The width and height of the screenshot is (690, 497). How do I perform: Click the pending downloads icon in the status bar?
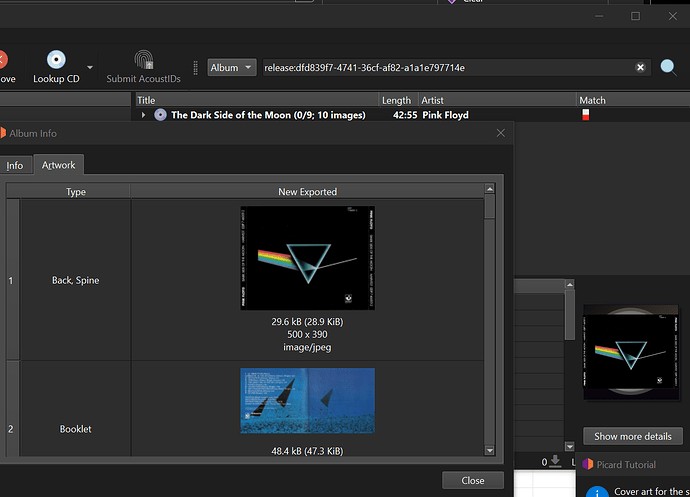[x=555, y=461]
